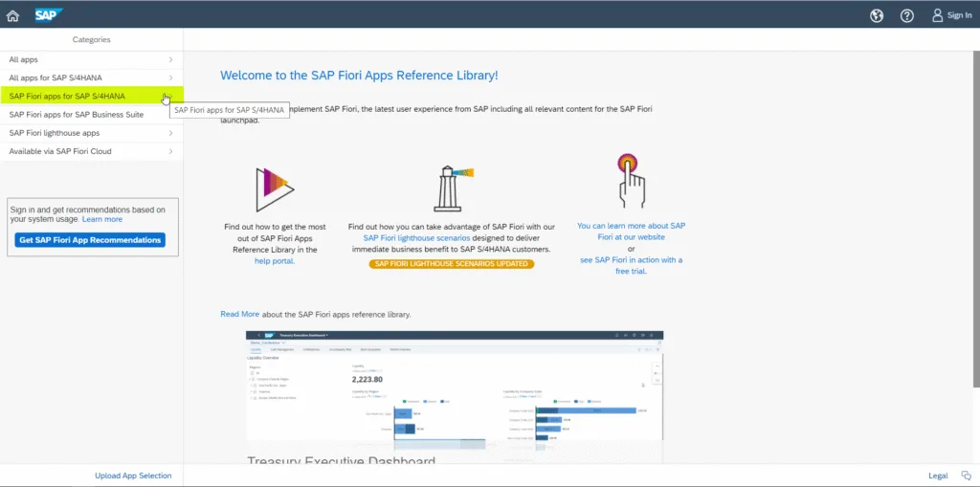Viewport: 980px width, 487px height.
Task: Expand SAP Fiori lighthouse apps chevron
Action: click(x=170, y=133)
